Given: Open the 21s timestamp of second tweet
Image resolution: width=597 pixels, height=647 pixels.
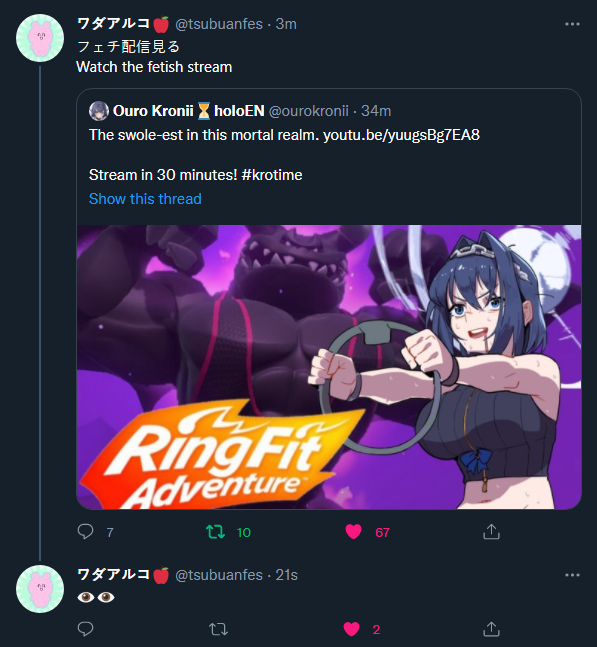Looking at the screenshot, I should coord(286,575).
